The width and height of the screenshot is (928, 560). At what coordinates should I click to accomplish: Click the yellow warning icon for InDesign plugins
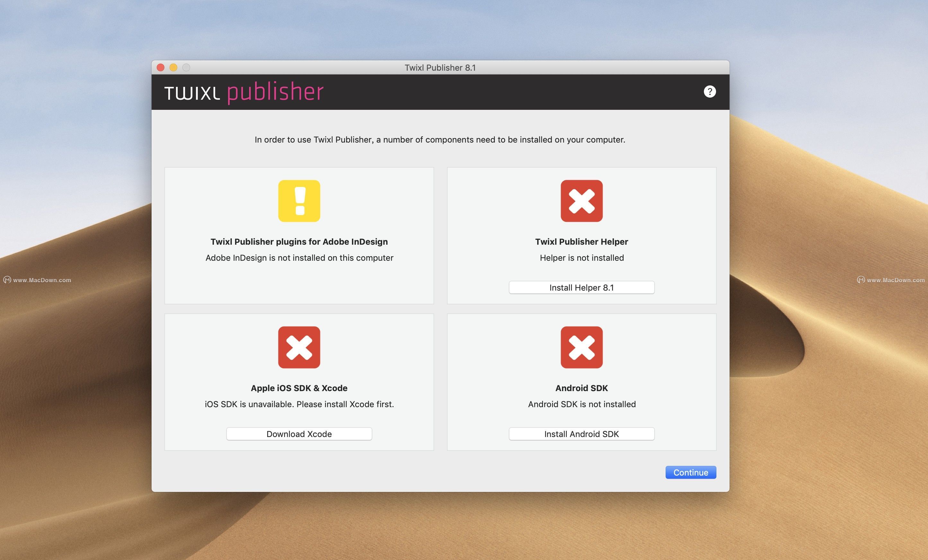coord(299,201)
